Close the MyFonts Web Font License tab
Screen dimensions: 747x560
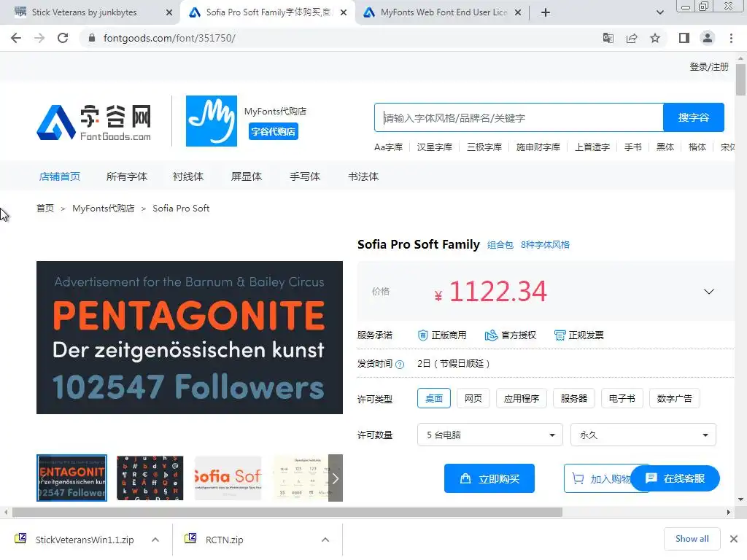point(518,12)
